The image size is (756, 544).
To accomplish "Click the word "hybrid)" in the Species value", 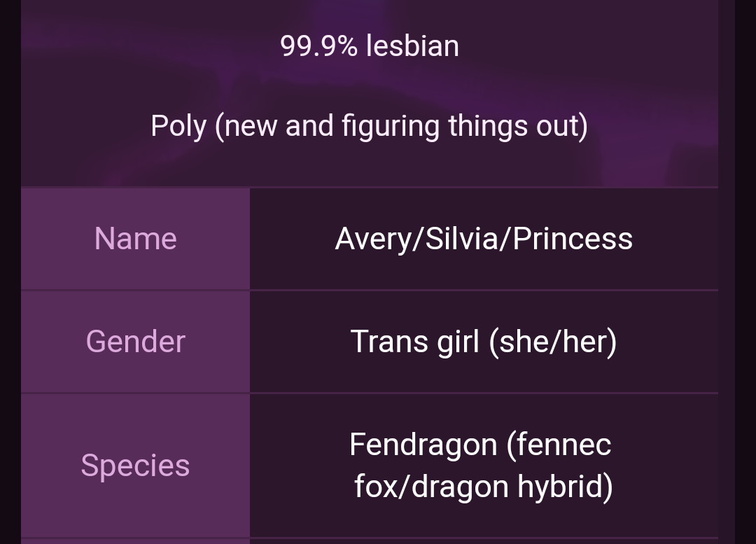I will pos(565,487).
